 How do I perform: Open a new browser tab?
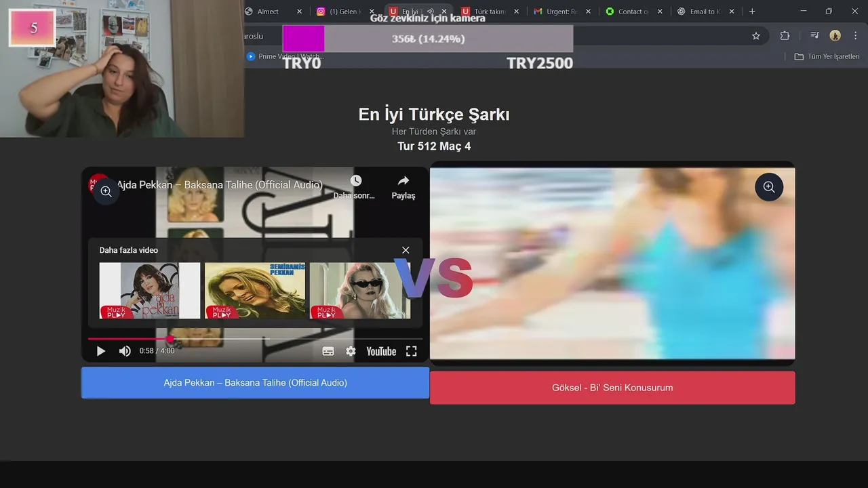pos(752,12)
